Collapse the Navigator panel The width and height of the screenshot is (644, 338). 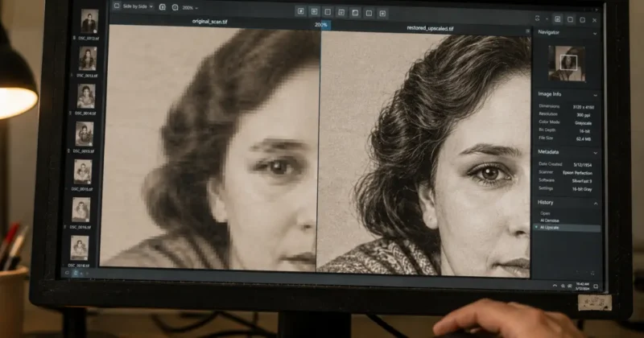595,34
